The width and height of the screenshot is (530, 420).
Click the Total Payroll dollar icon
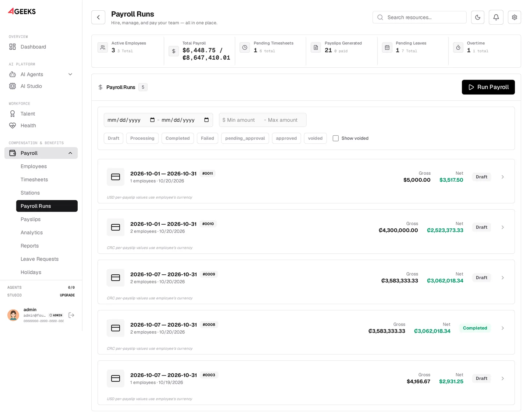pyautogui.click(x=174, y=51)
